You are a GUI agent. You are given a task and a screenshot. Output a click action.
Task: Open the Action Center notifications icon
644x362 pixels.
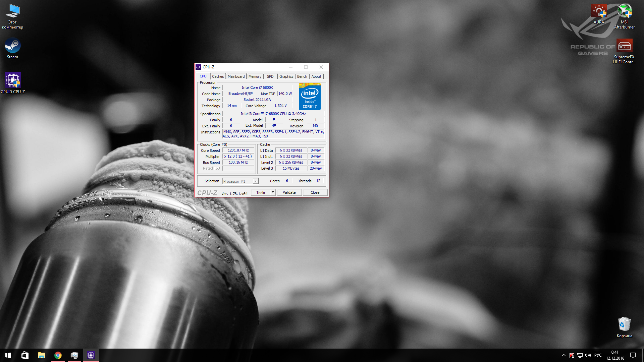633,355
